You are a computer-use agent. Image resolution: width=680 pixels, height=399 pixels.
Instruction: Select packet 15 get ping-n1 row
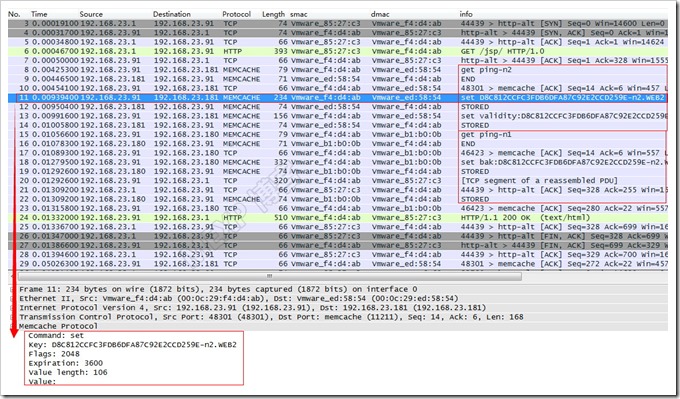click(338, 134)
